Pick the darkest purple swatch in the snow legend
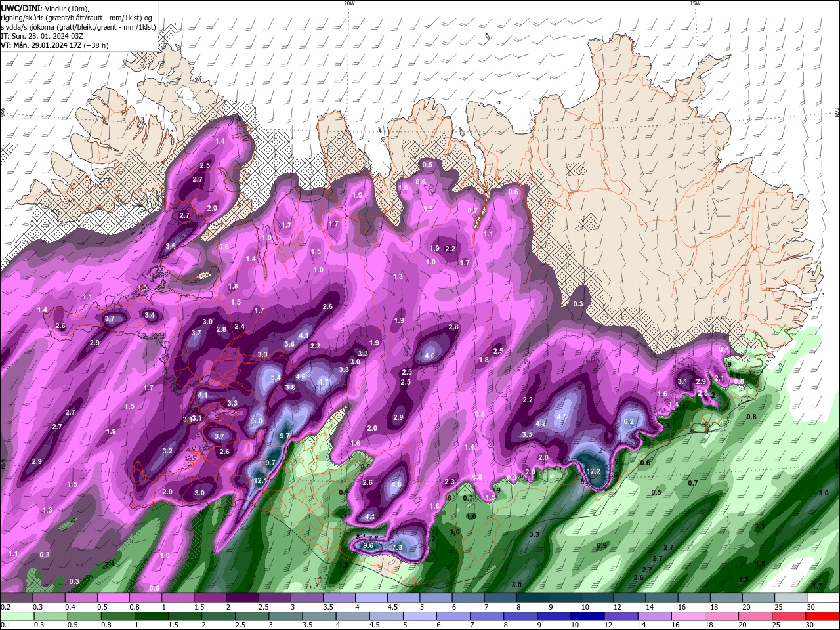Screen dimensions: 840x630 coord(242,598)
